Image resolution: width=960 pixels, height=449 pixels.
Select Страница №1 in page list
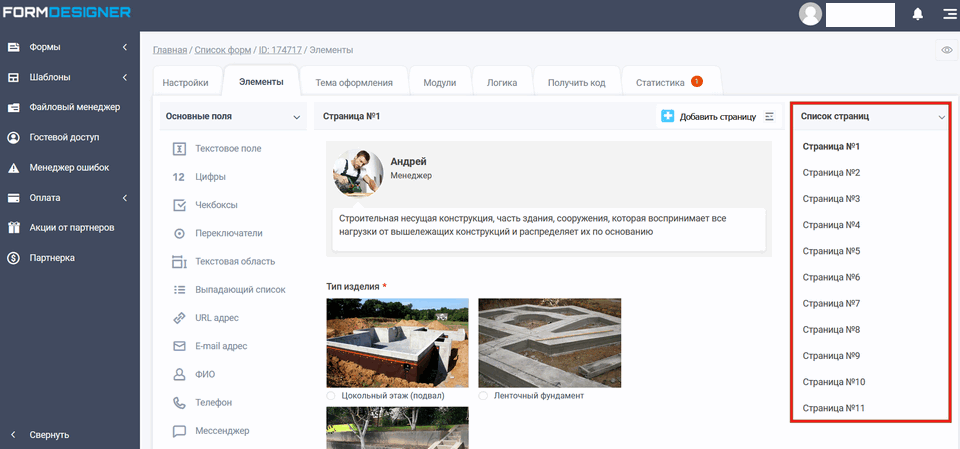831,147
